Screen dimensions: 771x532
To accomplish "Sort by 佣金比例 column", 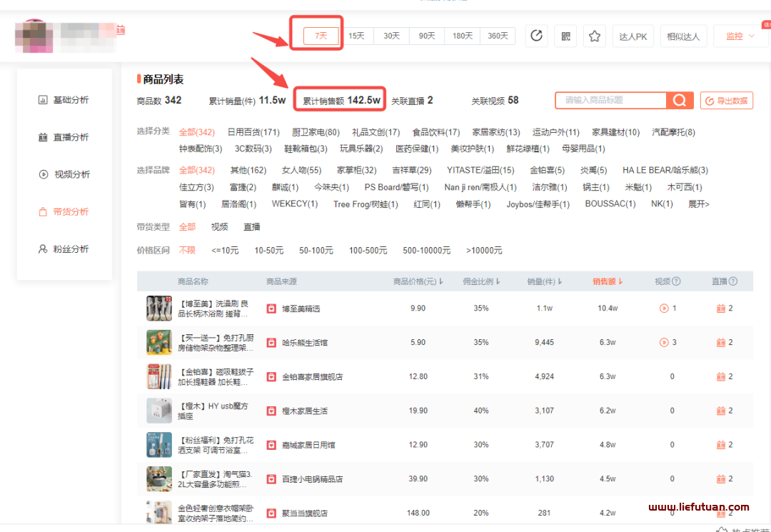I will click(x=481, y=282).
